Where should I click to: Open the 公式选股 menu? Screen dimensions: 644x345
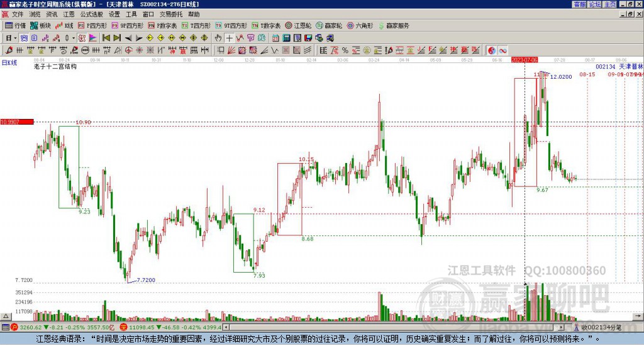tap(92, 14)
